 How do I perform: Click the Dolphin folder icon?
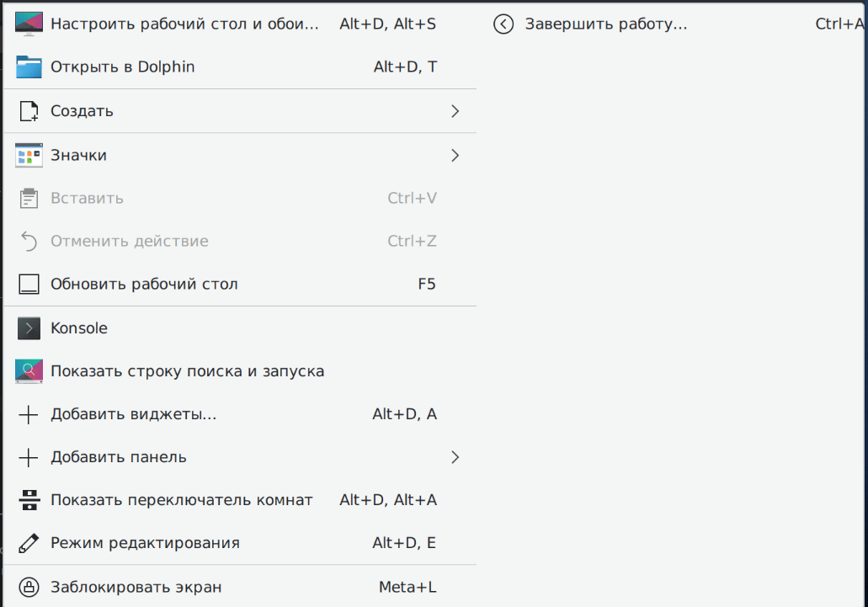29,67
